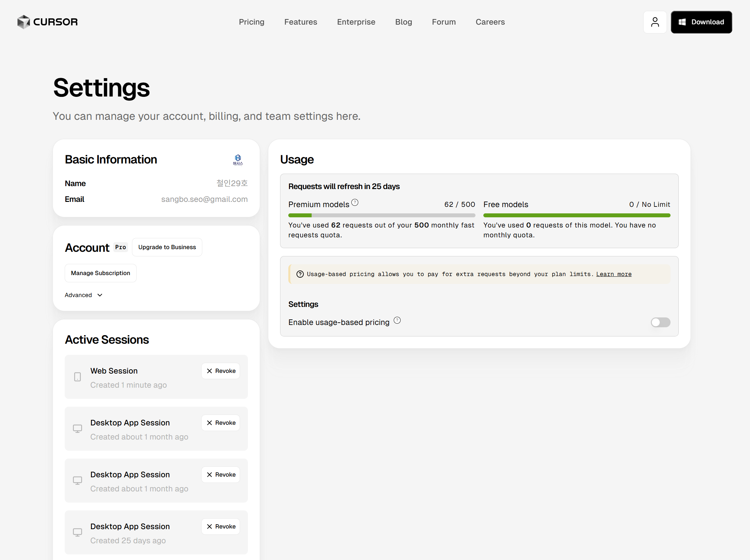Revoke the Web Session
The height and width of the screenshot is (560, 750).
(221, 371)
